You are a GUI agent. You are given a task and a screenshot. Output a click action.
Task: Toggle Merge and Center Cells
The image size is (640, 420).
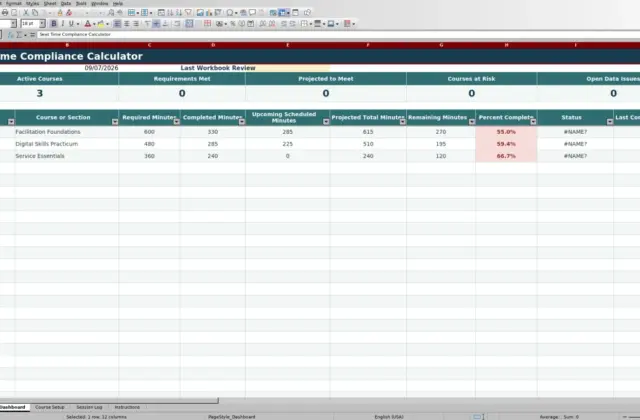click(189, 24)
